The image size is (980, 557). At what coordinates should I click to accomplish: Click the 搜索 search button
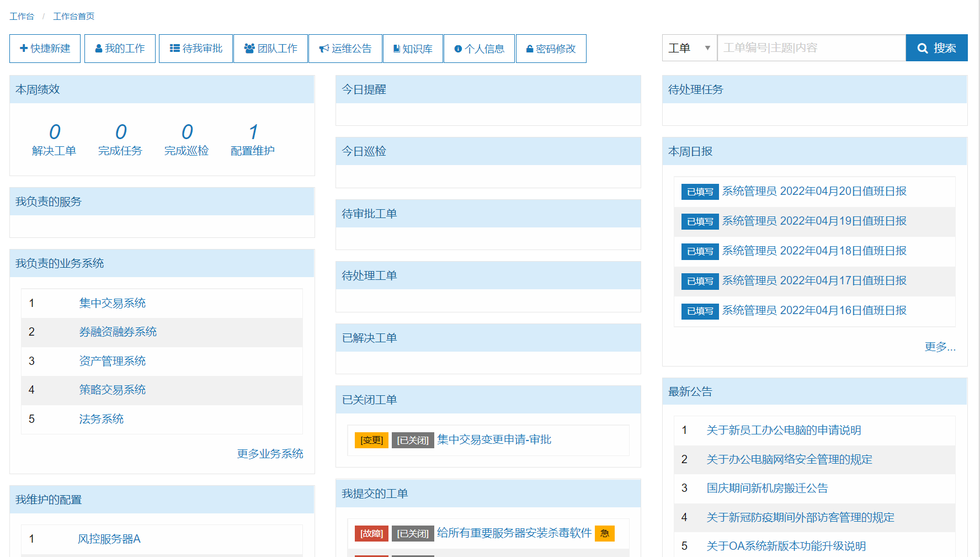coord(936,48)
